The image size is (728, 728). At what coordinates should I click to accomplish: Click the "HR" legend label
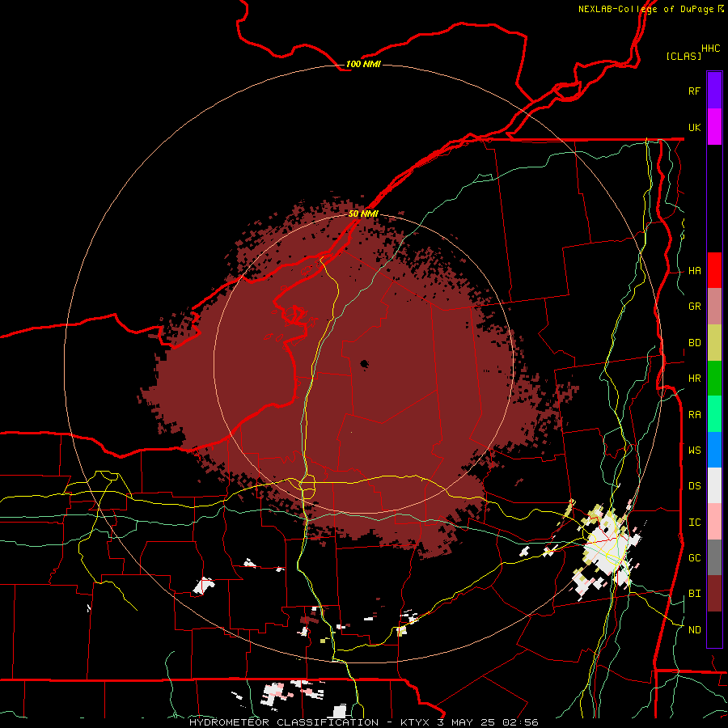(x=694, y=379)
